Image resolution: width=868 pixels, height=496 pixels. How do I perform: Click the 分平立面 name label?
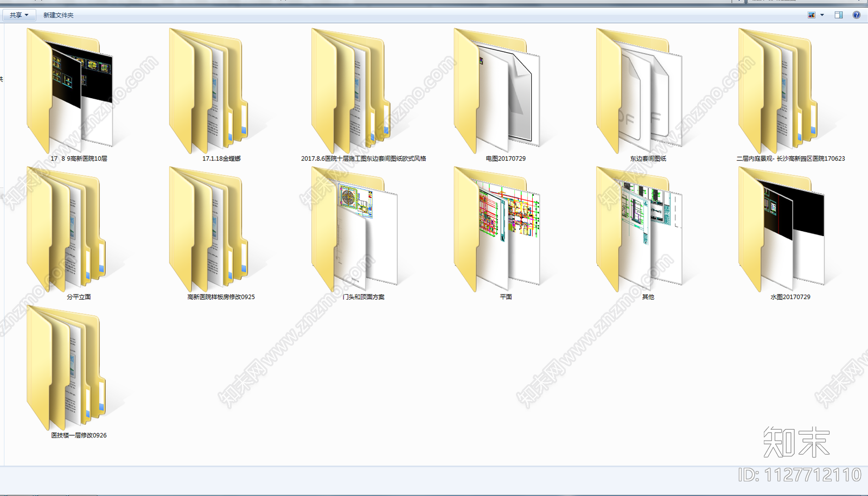(x=79, y=297)
